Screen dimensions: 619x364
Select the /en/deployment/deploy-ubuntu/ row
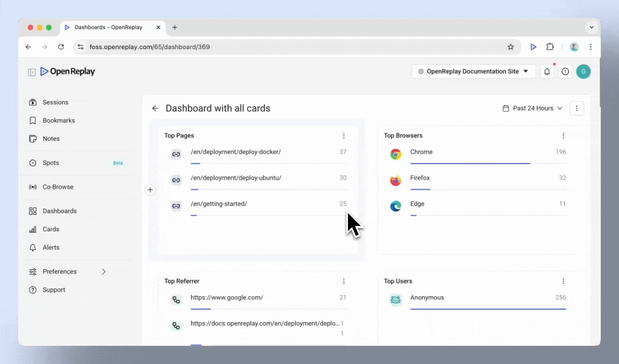click(258, 181)
